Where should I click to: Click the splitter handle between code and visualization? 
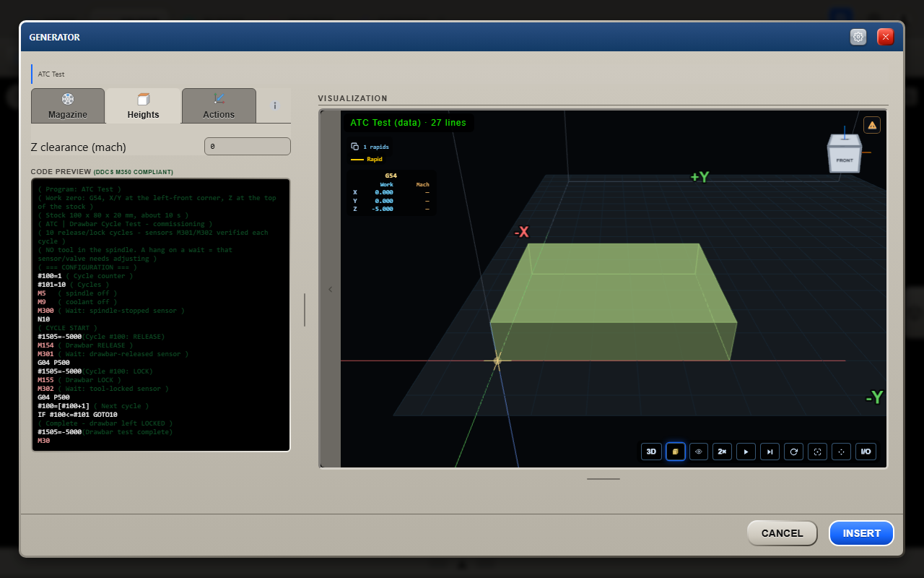305,310
